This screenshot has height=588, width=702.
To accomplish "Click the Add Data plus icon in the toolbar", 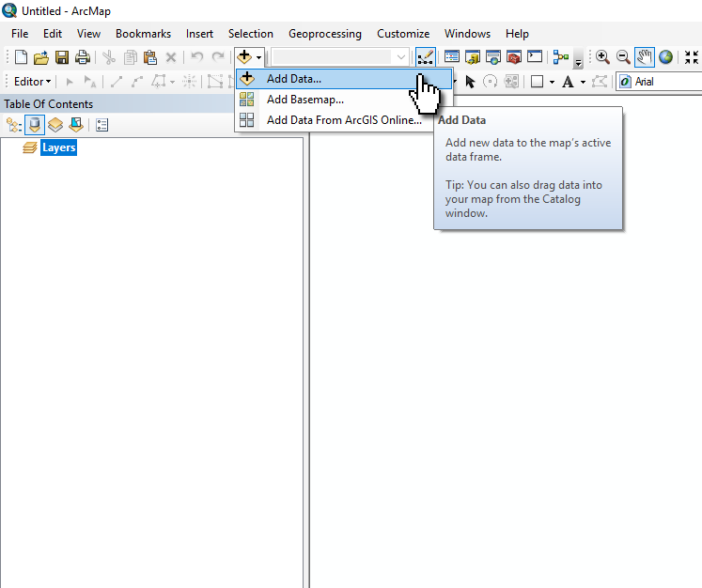I will (x=244, y=57).
